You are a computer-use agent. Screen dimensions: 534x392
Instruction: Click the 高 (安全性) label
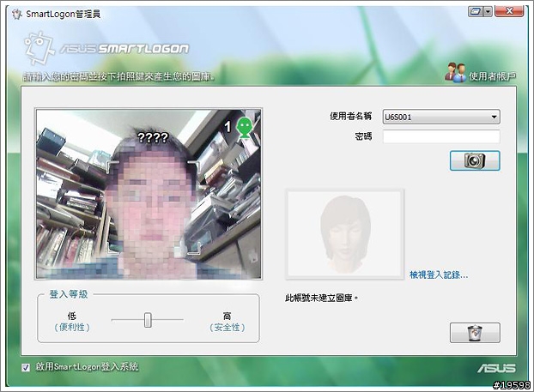point(228,322)
